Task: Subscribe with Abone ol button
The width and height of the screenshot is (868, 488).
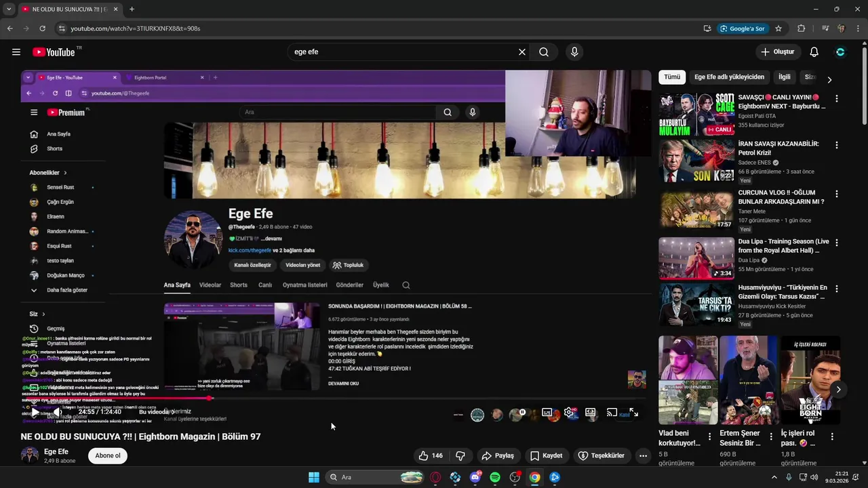Action: pos(108,455)
